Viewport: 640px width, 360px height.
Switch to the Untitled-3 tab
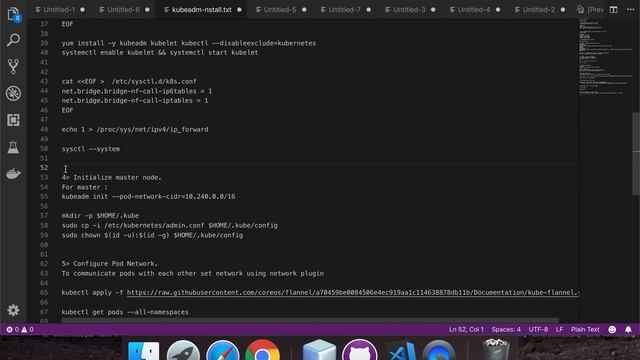[409, 9]
